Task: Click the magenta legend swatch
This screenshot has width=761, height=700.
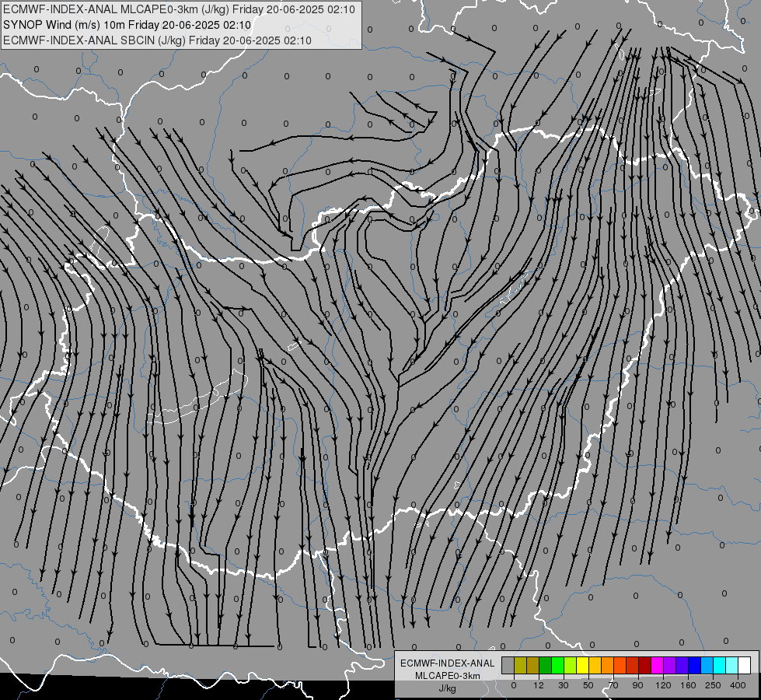Action: pyautogui.click(x=657, y=665)
